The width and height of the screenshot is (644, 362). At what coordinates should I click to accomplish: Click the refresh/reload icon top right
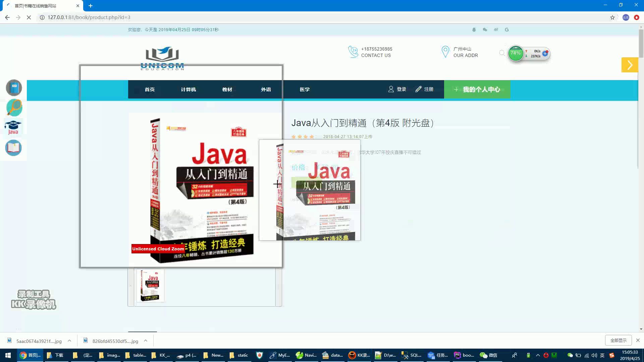(495, 29)
